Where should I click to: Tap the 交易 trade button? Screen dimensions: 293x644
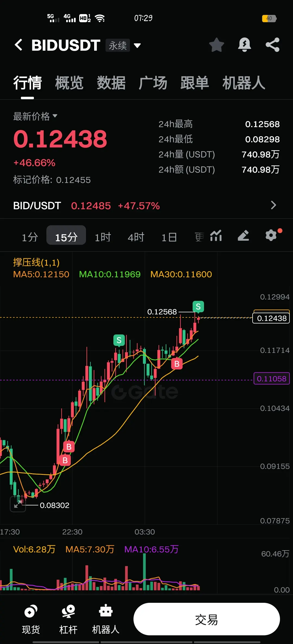(206, 619)
